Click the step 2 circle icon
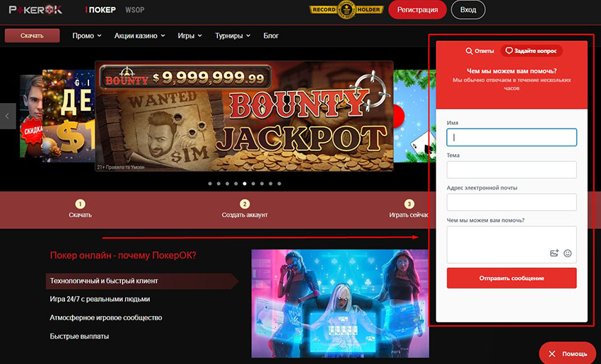This screenshot has height=364, width=601. pyautogui.click(x=245, y=204)
